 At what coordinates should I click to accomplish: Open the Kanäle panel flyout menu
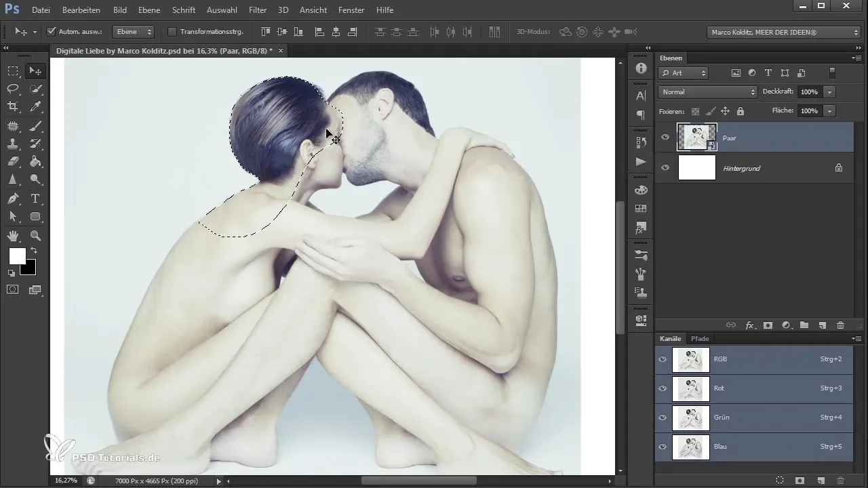click(x=856, y=338)
